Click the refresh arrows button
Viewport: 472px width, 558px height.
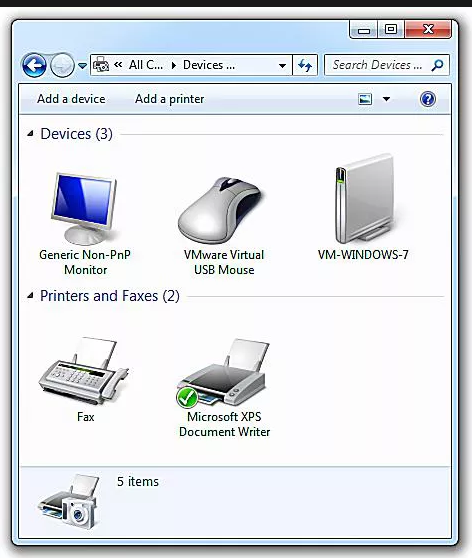305,65
